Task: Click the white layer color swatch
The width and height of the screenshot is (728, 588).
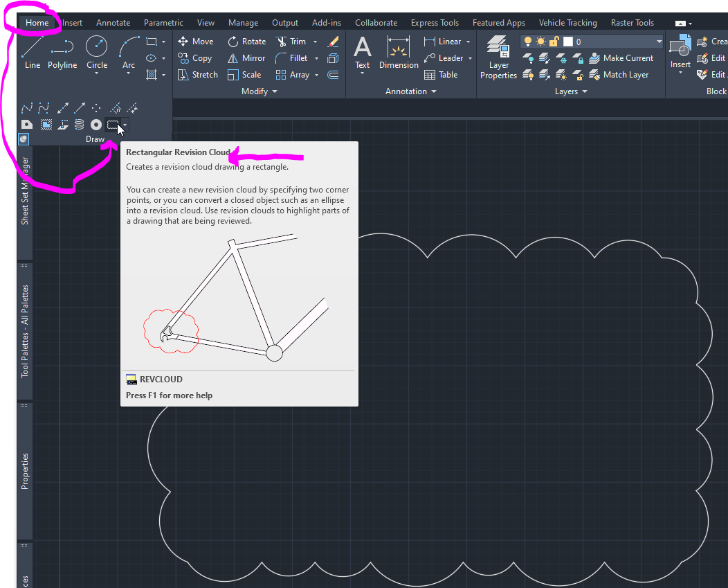Action: tap(567, 42)
